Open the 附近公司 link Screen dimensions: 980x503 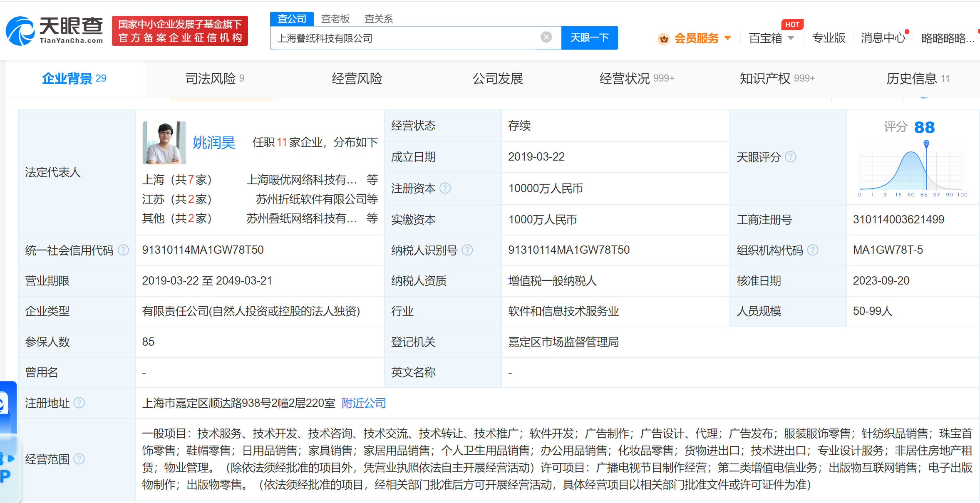pos(363,403)
